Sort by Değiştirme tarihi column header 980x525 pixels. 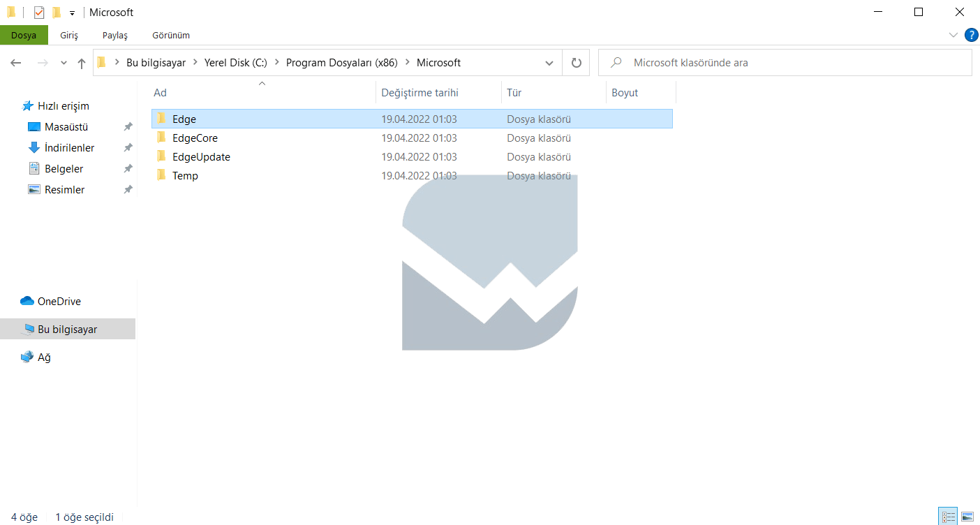420,93
